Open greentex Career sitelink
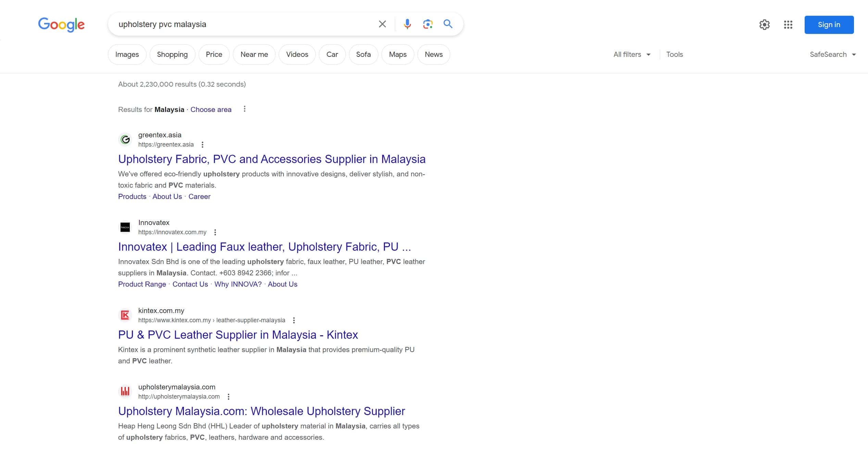This screenshot has width=868, height=450. point(199,197)
